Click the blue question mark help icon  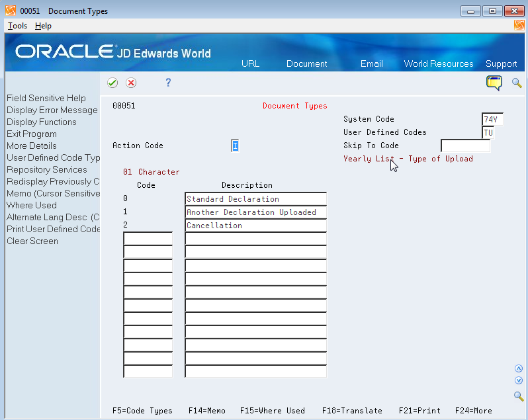[x=168, y=83]
